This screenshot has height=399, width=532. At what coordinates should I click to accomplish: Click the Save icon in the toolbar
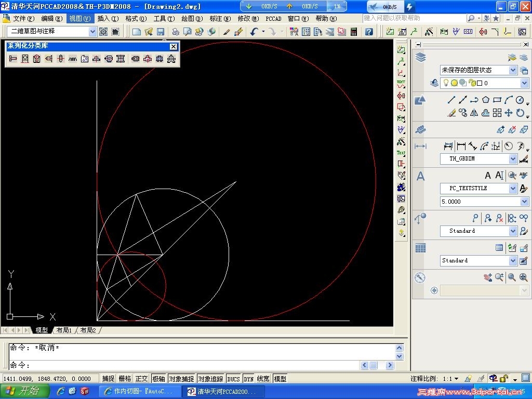click(161, 32)
